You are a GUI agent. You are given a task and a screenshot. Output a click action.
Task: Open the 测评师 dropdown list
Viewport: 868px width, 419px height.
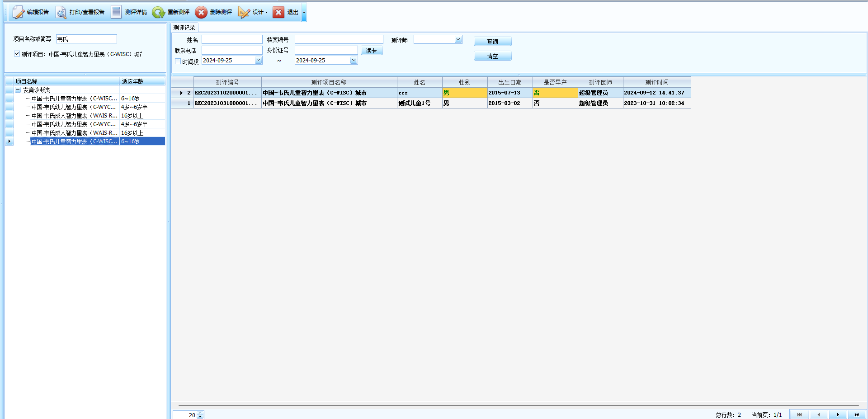click(x=458, y=40)
